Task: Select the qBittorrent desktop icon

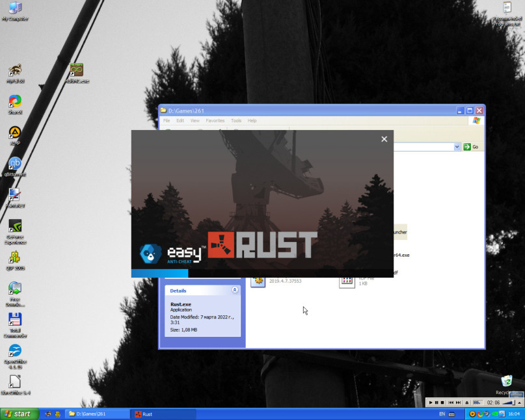Action: coord(15,167)
